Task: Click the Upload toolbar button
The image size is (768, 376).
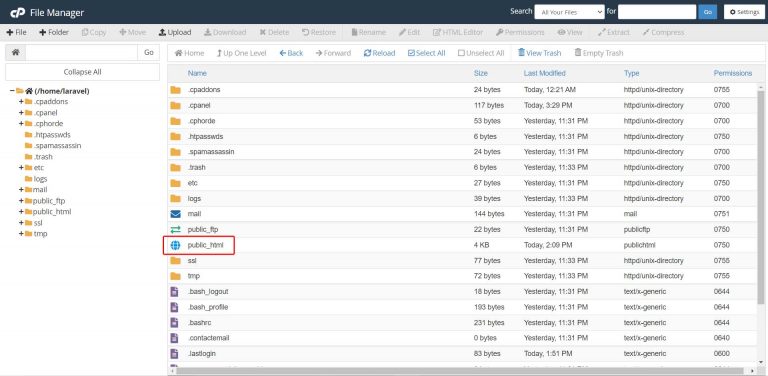Action: (175, 32)
